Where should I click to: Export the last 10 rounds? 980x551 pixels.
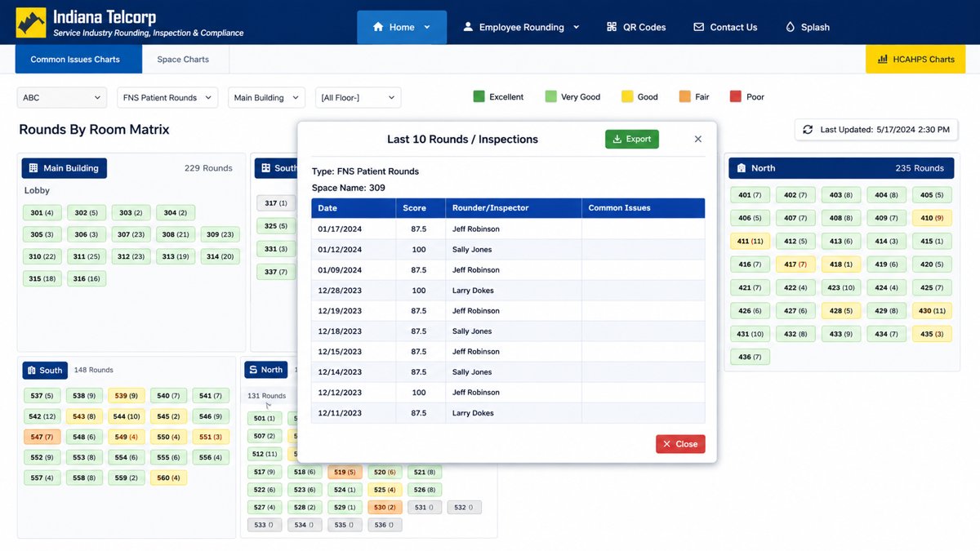point(632,140)
